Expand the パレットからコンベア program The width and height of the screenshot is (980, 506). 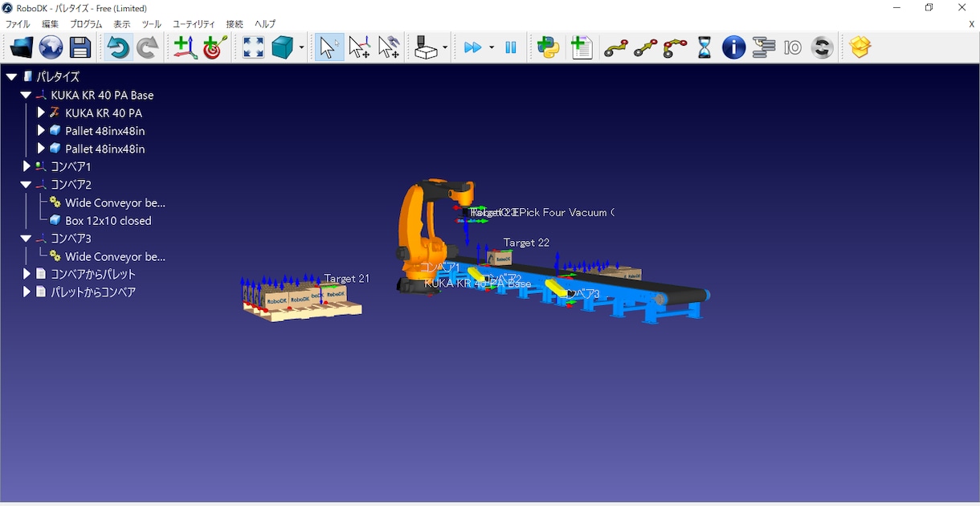point(27,292)
